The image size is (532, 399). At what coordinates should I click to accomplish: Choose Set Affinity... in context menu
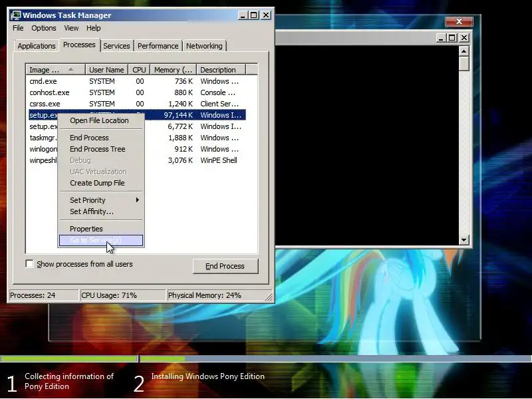pyautogui.click(x=92, y=211)
